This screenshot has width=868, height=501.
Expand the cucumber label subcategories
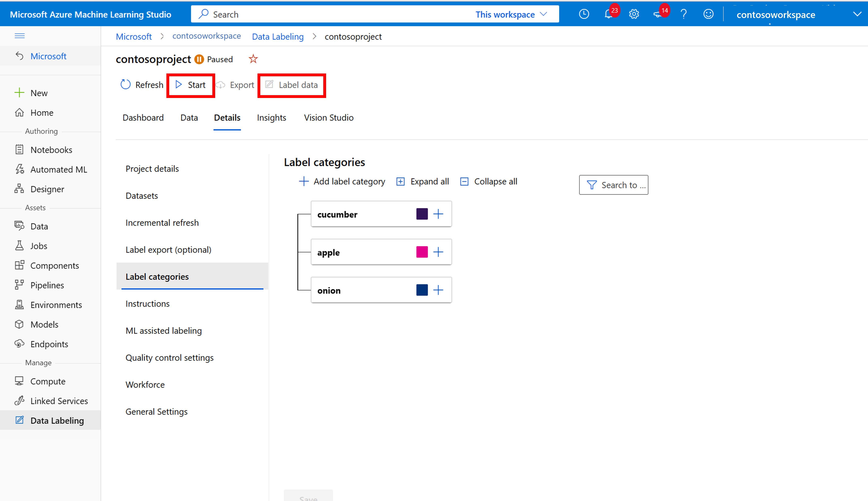[438, 214]
